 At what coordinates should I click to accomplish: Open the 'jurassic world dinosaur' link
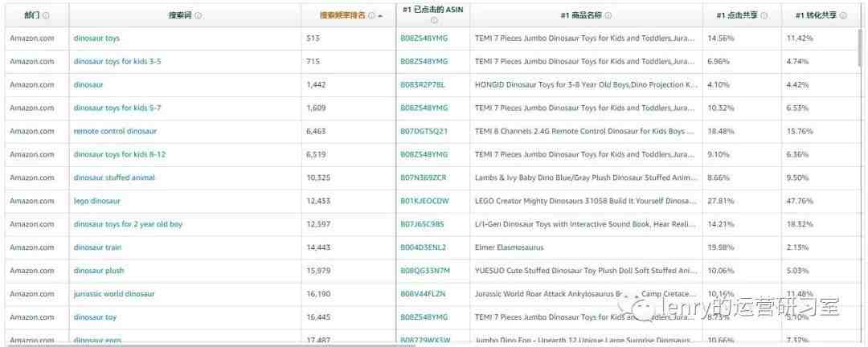114,294
